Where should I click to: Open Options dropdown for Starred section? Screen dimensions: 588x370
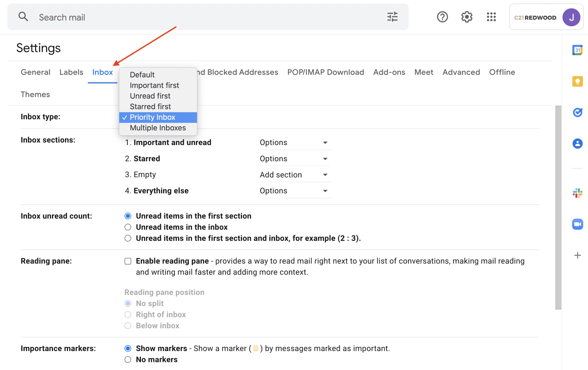294,159
